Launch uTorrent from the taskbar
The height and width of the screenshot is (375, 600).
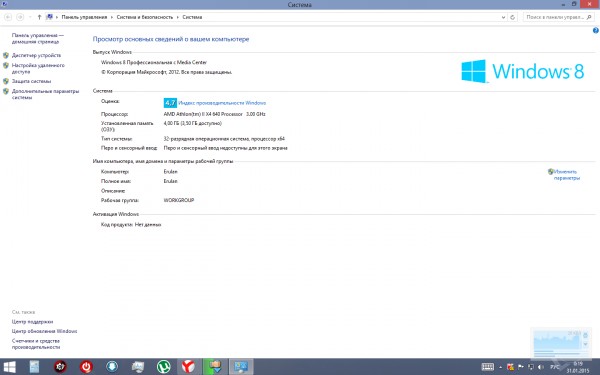pos(164,367)
